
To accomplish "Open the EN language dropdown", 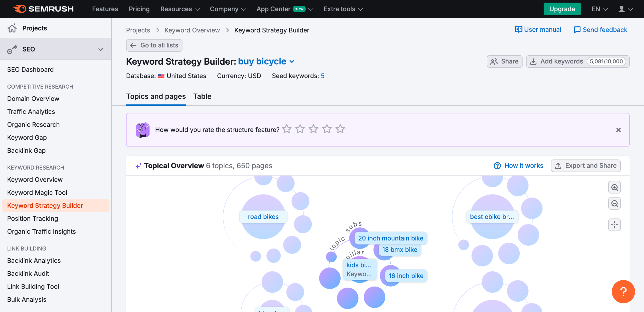I will point(599,9).
